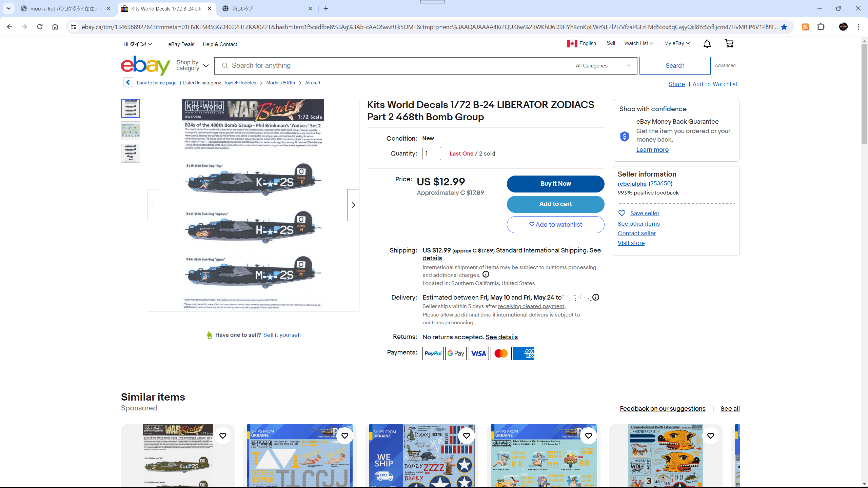Go to browser home page

(55, 27)
